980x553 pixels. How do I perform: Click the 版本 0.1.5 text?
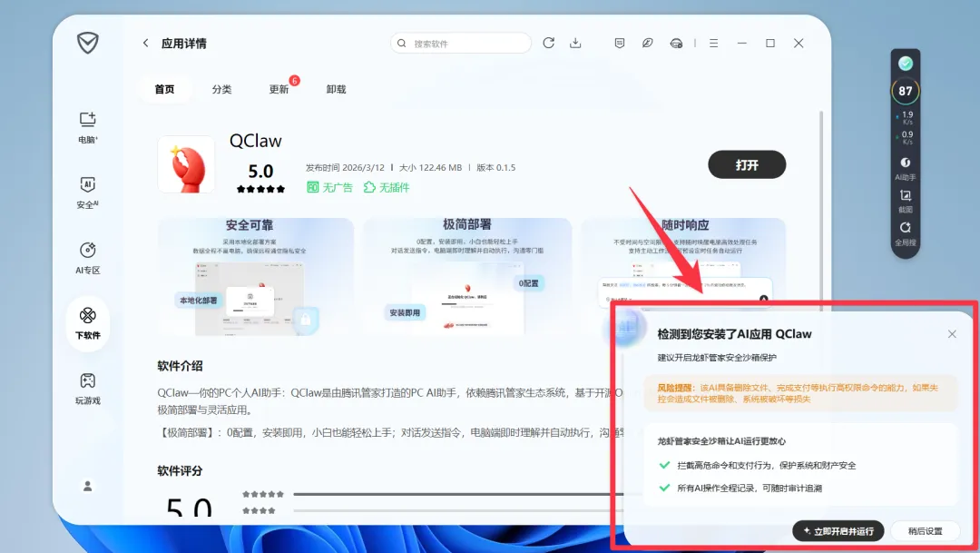pyautogui.click(x=496, y=168)
